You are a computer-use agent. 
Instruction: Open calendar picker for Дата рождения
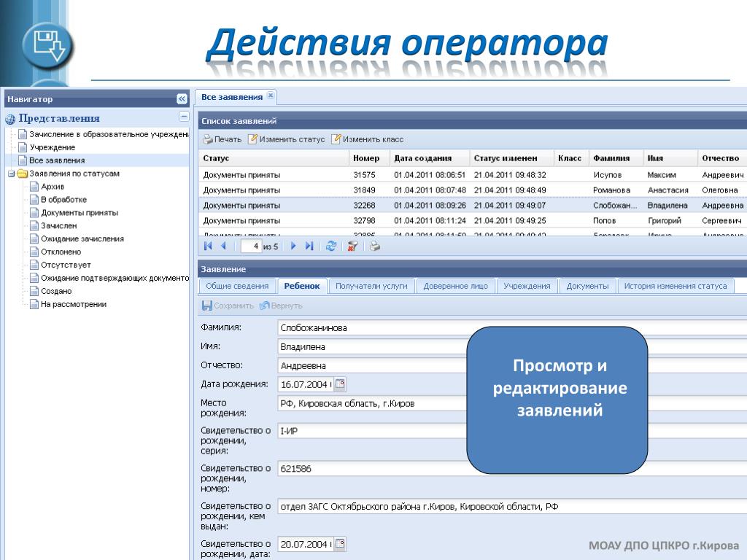tap(340, 384)
